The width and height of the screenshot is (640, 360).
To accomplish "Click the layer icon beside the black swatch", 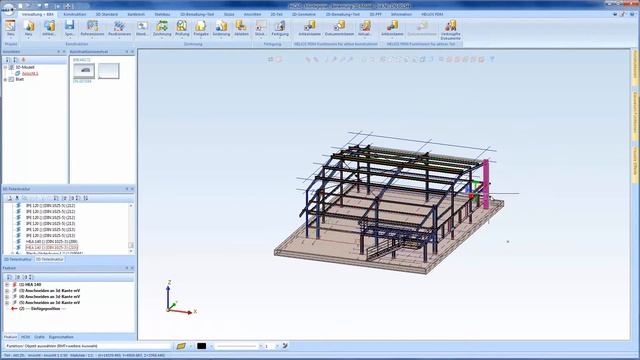I will [181, 346].
